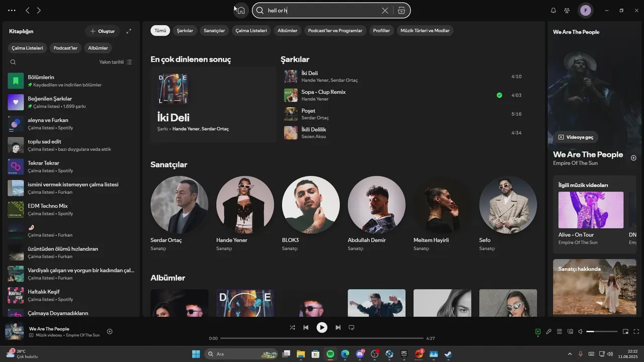Clear the search text with the X icon
Image resolution: width=644 pixels, height=362 pixels.
tap(385, 11)
